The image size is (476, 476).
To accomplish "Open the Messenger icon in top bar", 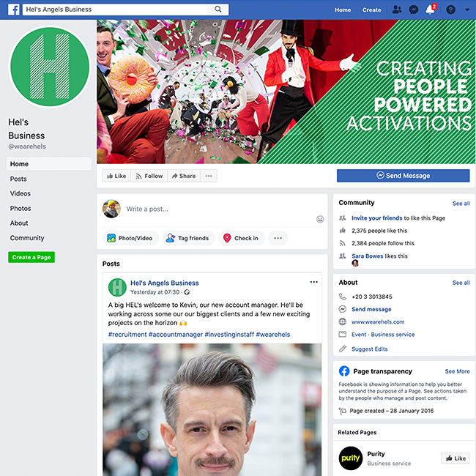I will [x=414, y=10].
